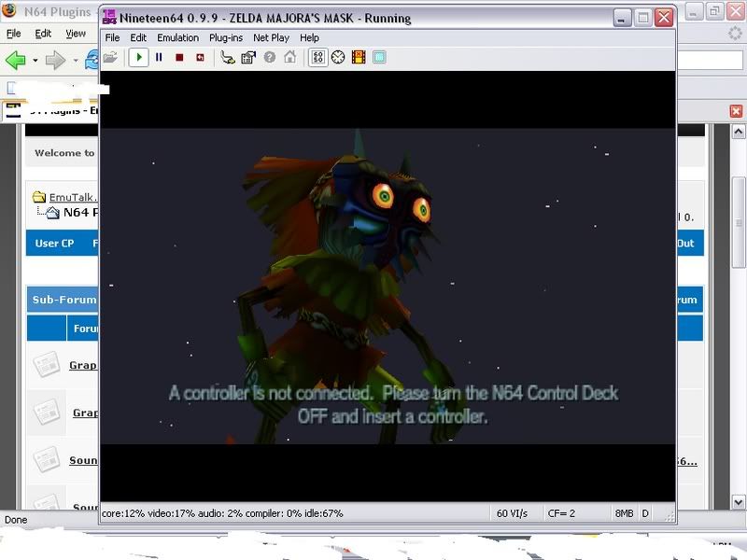Open input controller plugin settings icon
Screen dimensions: 747x560
[x=228, y=58]
